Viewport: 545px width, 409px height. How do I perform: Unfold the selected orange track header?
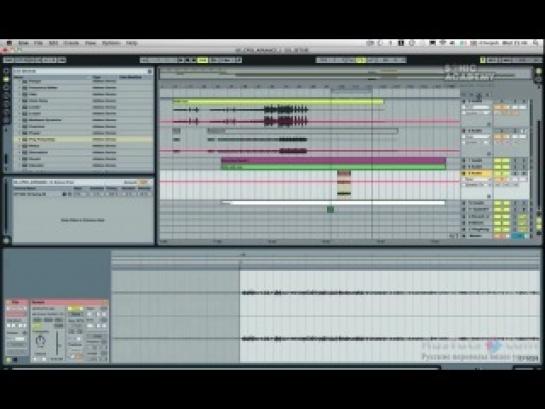(464, 173)
